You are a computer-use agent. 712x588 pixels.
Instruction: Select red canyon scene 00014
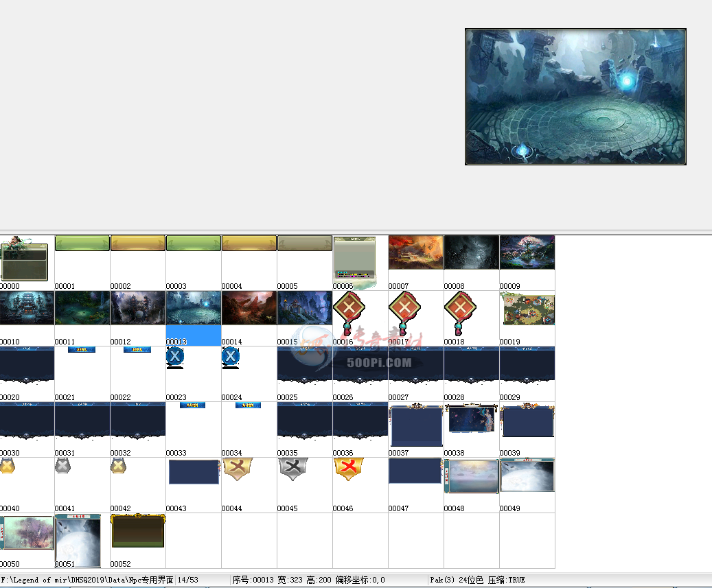(x=249, y=308)
